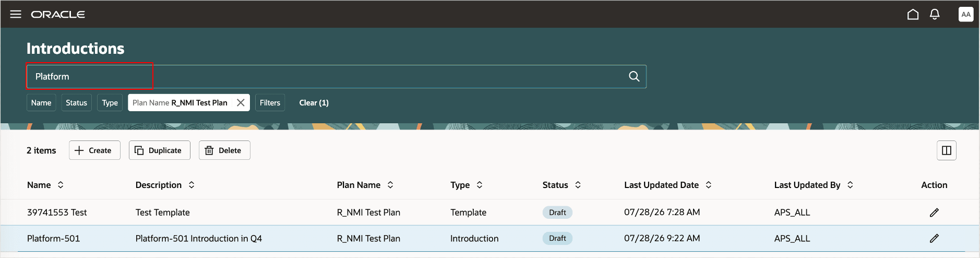Click the Last Updated Date header text
Screen dimensions: 980x258
(661, 185)
